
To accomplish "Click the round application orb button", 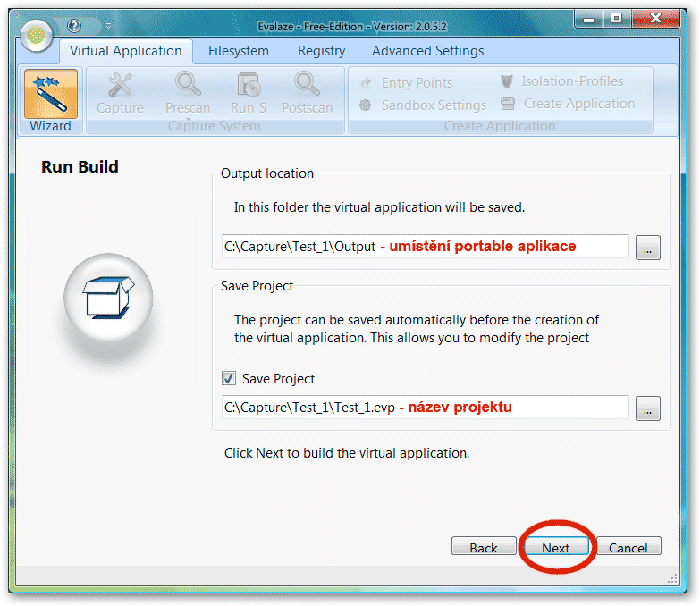I will coord(37,36).
